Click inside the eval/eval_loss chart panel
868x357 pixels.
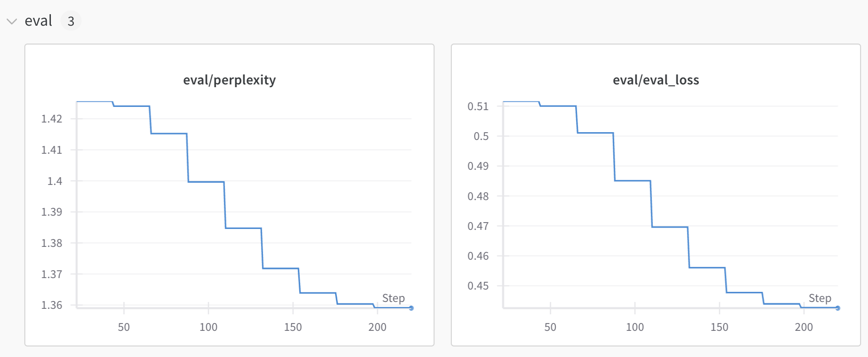[655, 193]
